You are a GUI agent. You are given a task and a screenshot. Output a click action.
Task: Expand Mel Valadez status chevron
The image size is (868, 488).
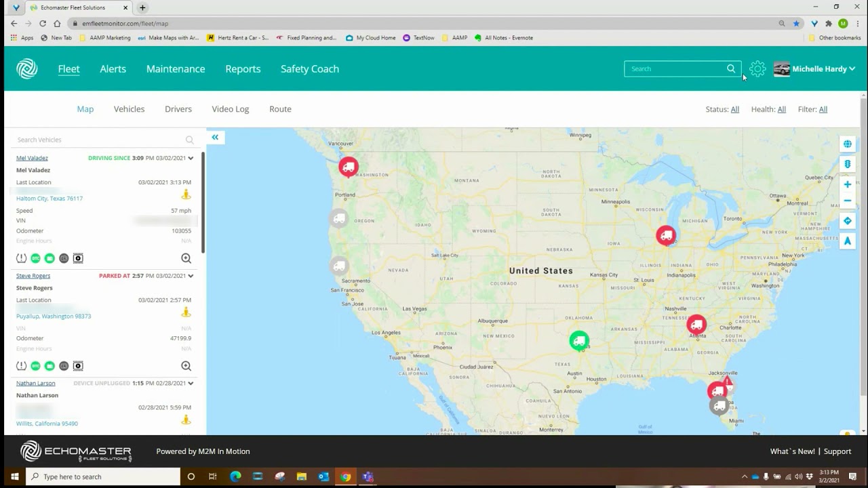pos(191,158)
